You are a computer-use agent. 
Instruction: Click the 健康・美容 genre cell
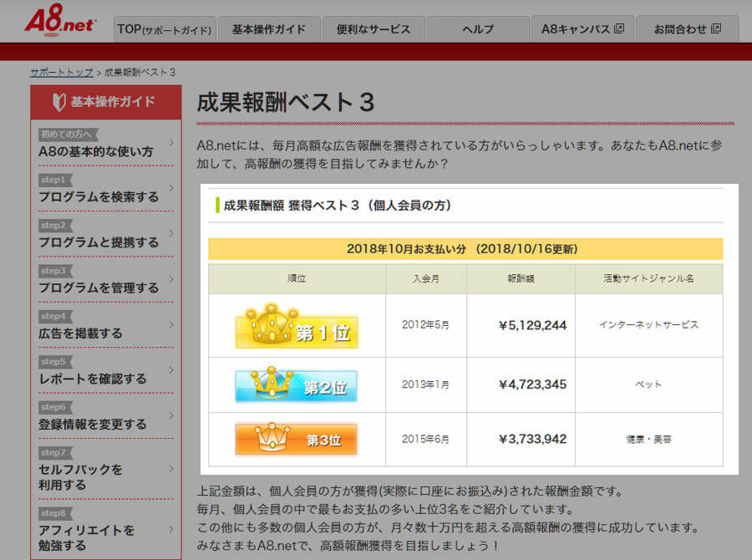point(649,439)
